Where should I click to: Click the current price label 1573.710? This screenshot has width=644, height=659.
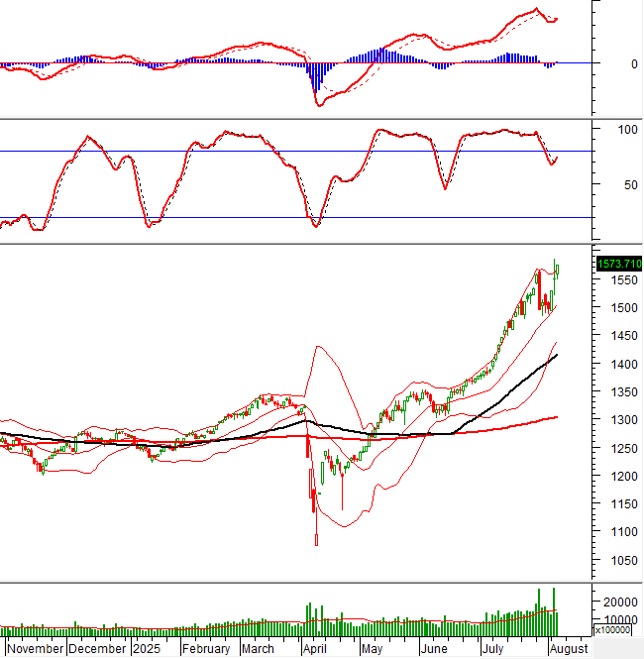tap(619, 264)
